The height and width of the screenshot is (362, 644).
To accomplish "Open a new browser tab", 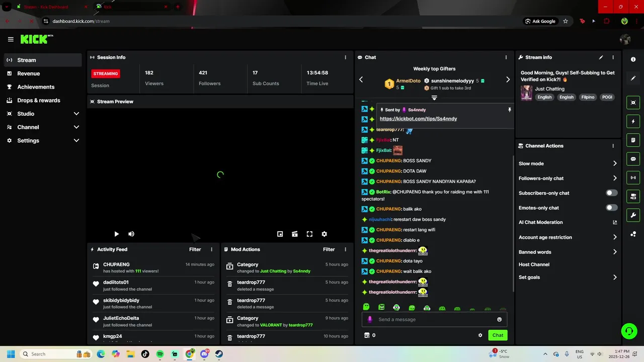I will tap(177, 7).
